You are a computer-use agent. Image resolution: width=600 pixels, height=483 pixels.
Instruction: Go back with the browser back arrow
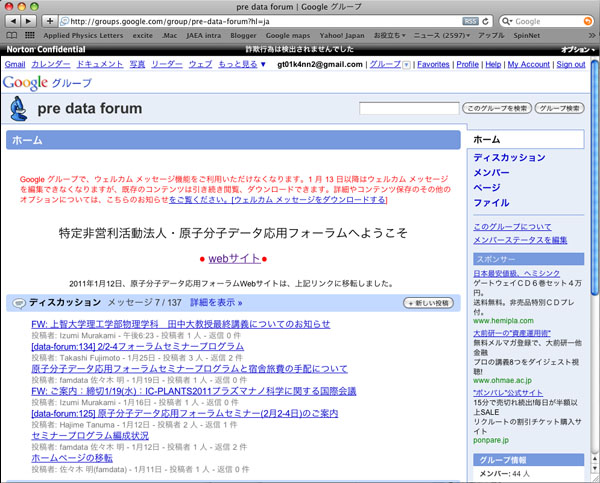click(x=13, y=21)
